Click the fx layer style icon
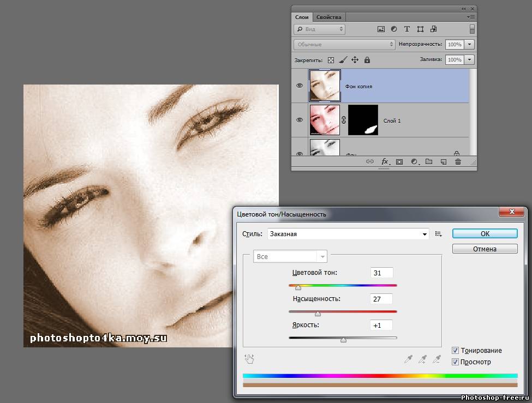Image resolution: width=532 pixels, height=403 pixels. 385,161
